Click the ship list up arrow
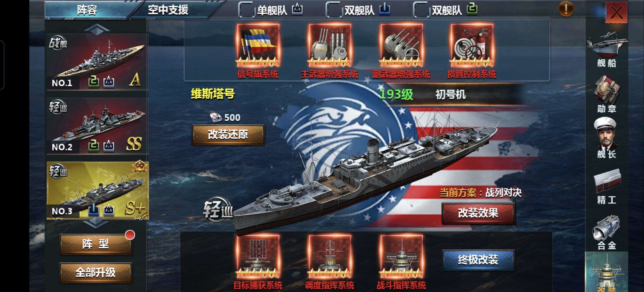Screen dimensions: 644x292 pyautogui.click(x=97, y=29)
